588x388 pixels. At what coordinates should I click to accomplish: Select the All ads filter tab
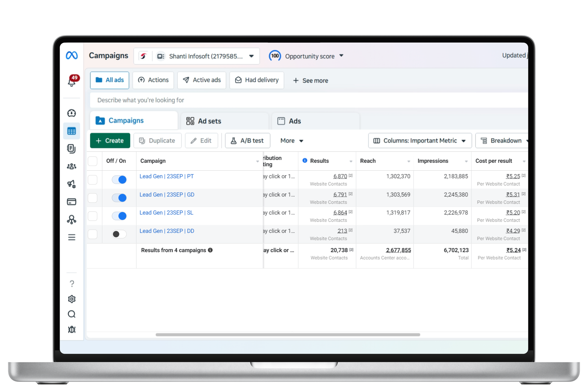[110, 80]
